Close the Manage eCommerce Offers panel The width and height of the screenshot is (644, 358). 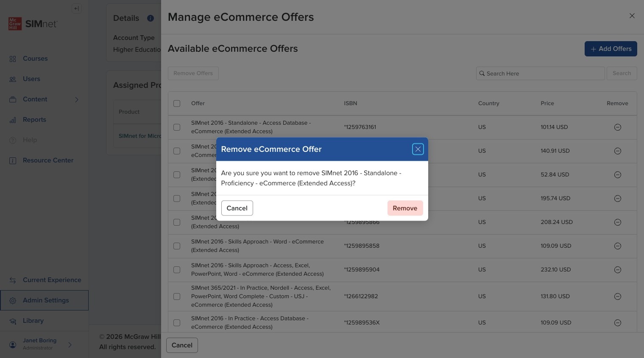click(x=632, y=16)
